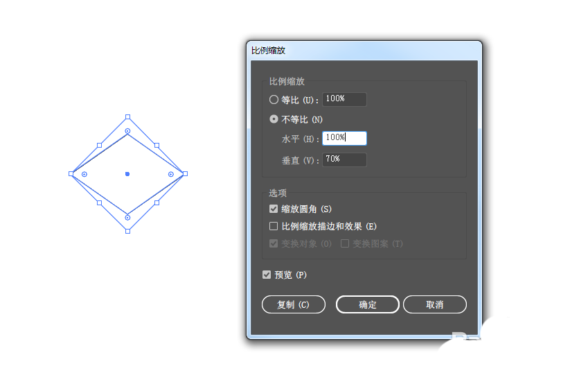
Task: Cancel the dialog with 取消 button
Action: click(435, 304)
